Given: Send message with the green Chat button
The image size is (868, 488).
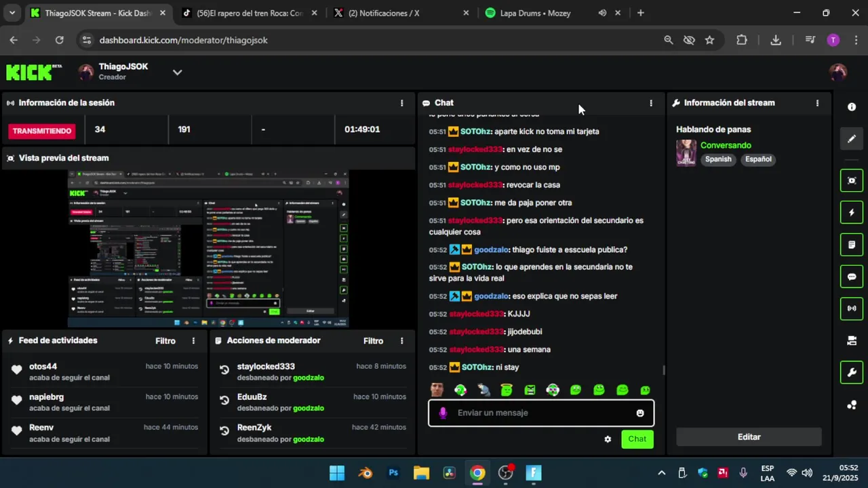Looking at the screenshot, I should pyautogui.click(x=637, y=439).
